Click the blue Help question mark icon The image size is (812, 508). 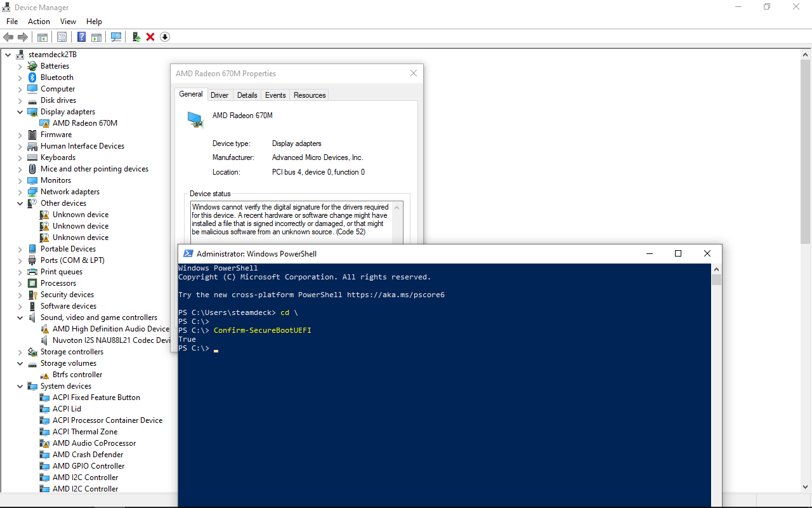(81, 37)
